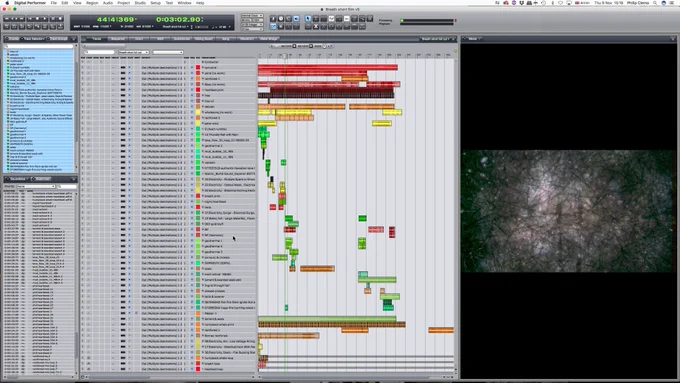Switch to the Mixing Board tab

pos(203,39)
